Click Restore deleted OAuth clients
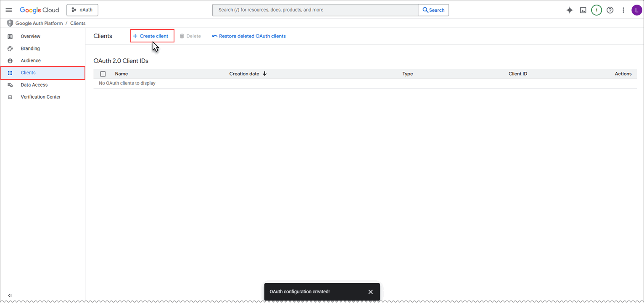Screen dimensions: 644x303 point(249,36)
